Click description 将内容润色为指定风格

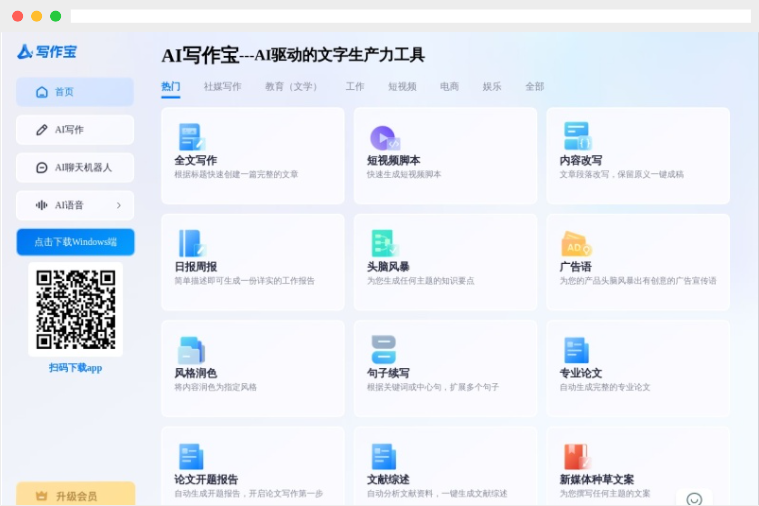(x=215, y=387)
